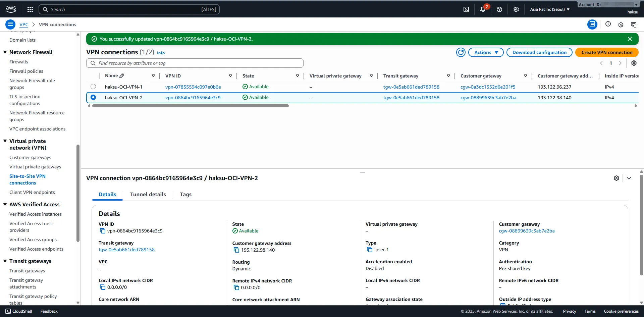The height and width of the screenshot is (317, 644).
Task: Click Feedback in footer
Action: (x=49, y=311)
